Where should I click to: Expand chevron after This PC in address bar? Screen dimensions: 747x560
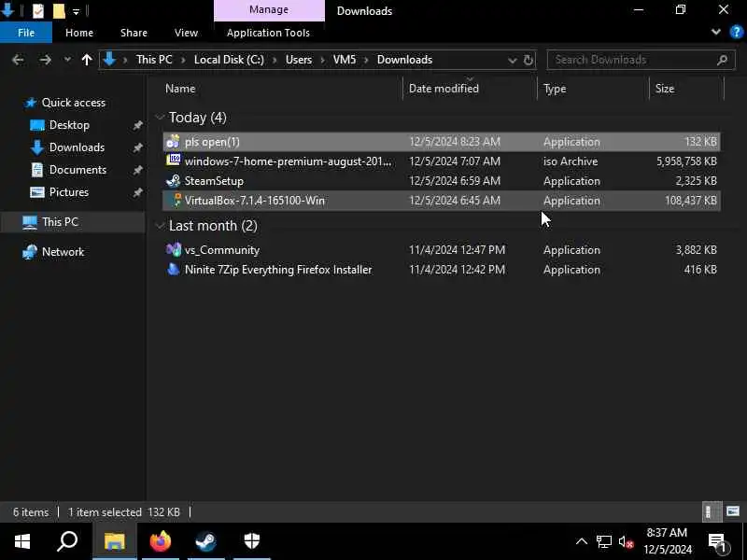pos(183,60)
